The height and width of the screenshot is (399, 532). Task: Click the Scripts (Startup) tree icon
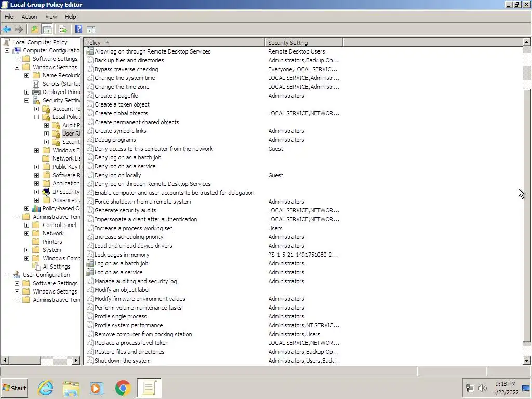(36, 84)
